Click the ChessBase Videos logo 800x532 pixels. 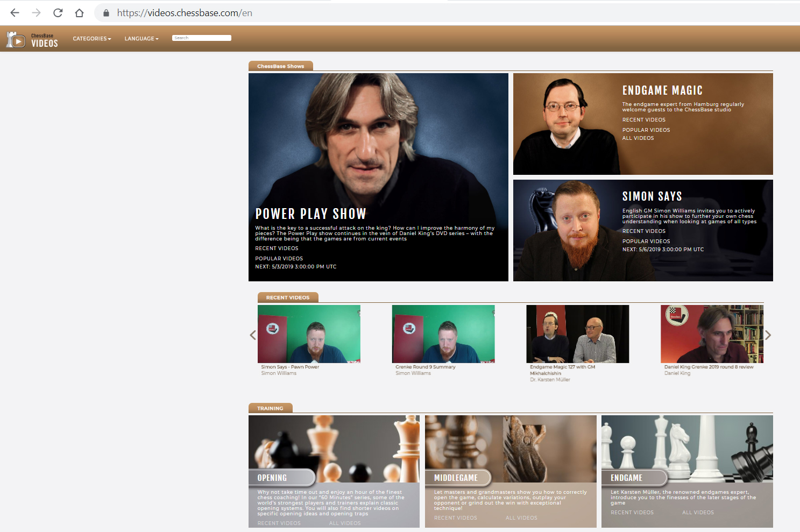32,39
